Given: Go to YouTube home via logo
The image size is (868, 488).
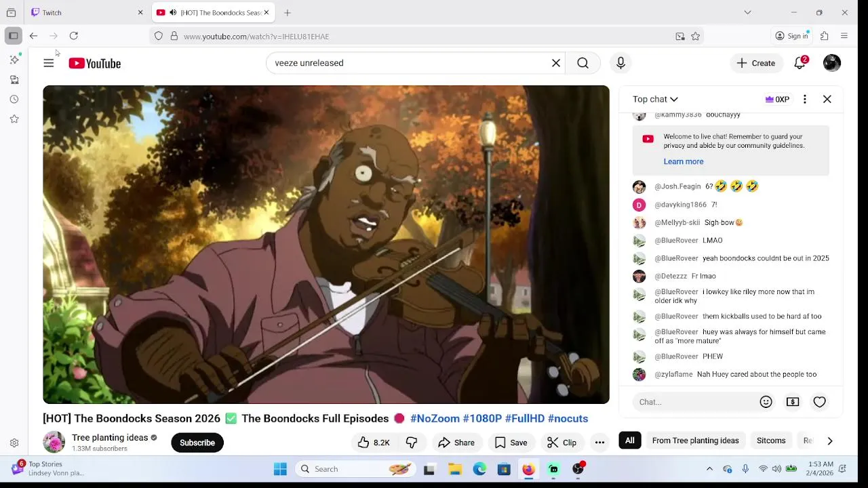Looking at the screenshot, I should (94, 63).
